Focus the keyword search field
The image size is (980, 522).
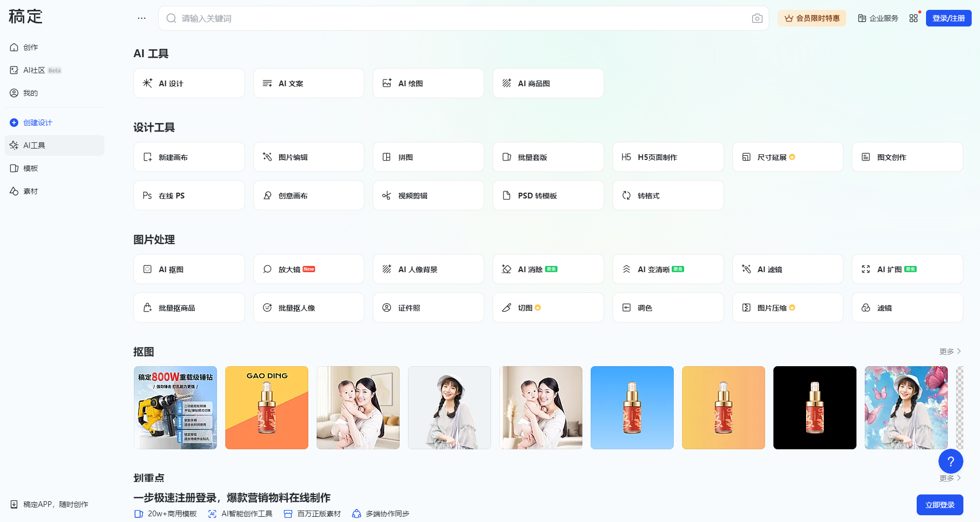coord(464,18)
